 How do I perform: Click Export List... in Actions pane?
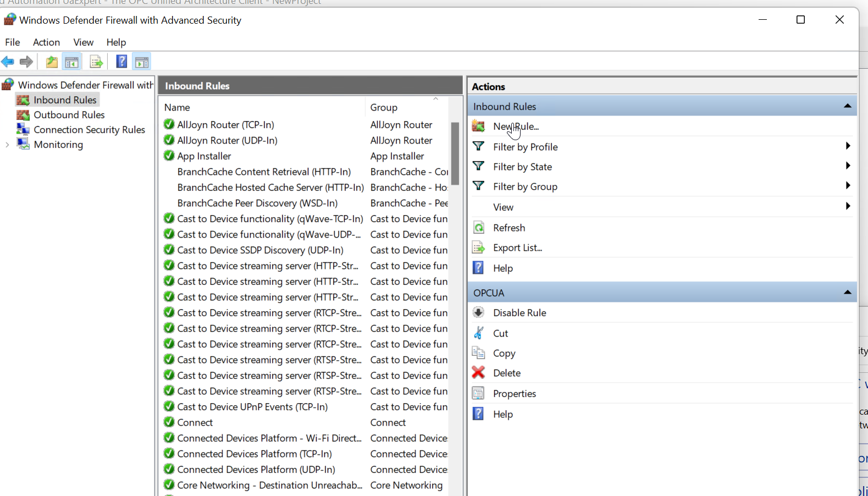pos(517,247)
